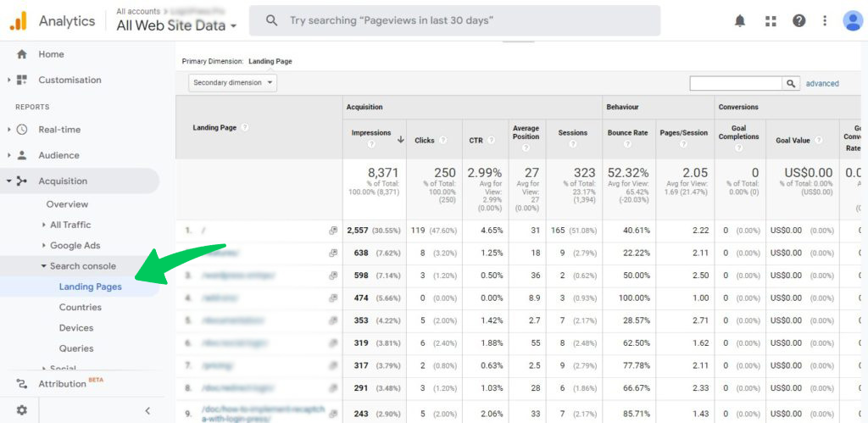The width and height of the screenshot is (868, 423).
Task: Open the Google apps grid icon
Action: 770,21
